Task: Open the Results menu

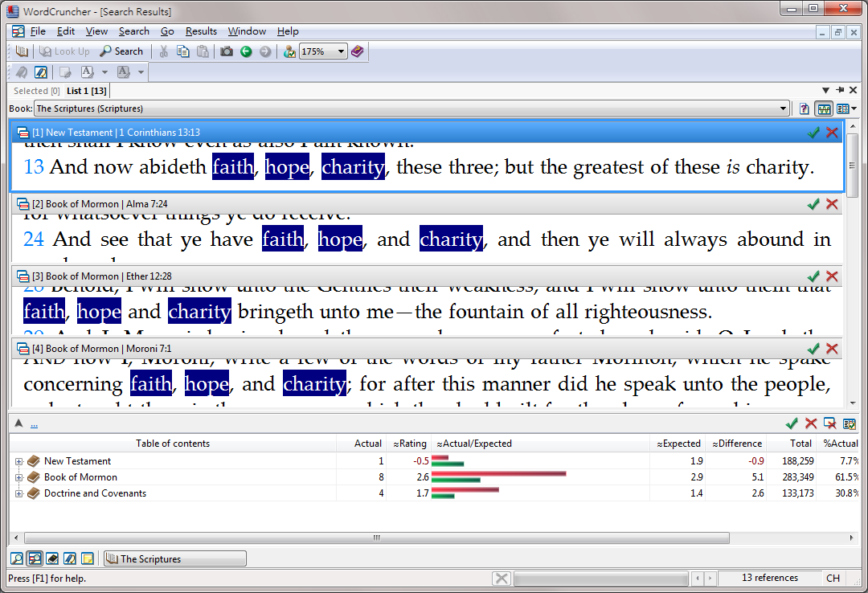Action: pyautogui.click(x=201, y=31)
